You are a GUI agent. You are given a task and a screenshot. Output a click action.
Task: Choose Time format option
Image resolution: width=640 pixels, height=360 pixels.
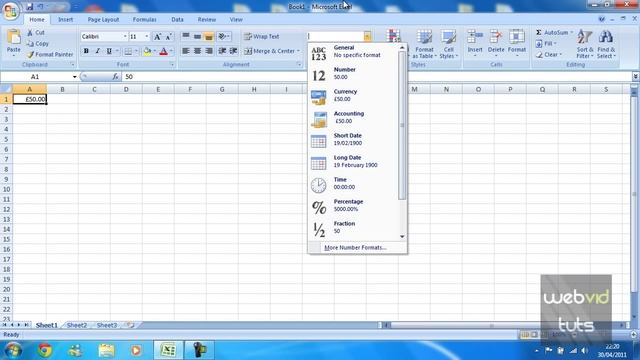tap(353, 185)
